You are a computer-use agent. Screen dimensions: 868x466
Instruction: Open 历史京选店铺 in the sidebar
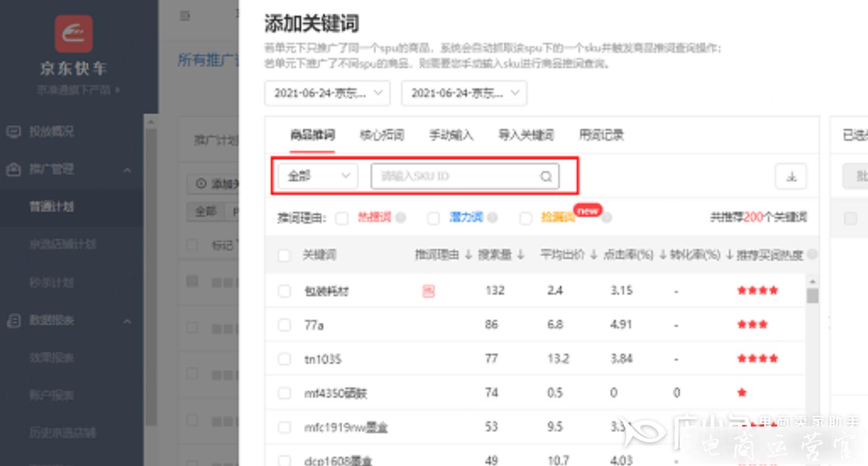coord(63,432)
